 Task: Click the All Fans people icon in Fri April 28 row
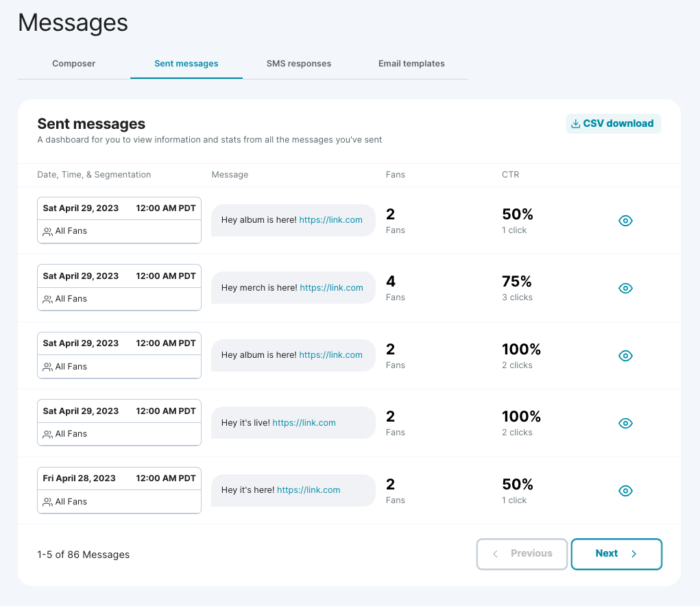[47, 502]
